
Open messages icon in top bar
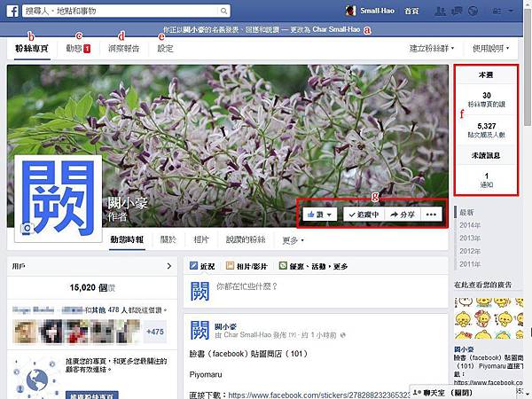[x=457, y=12]
